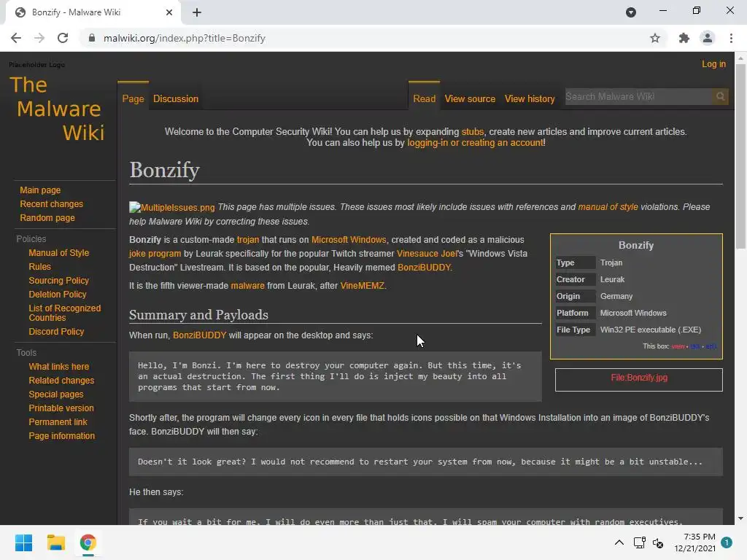Follow the stubs link in the banner
This screenshot has height=560, width=747.
472,132
